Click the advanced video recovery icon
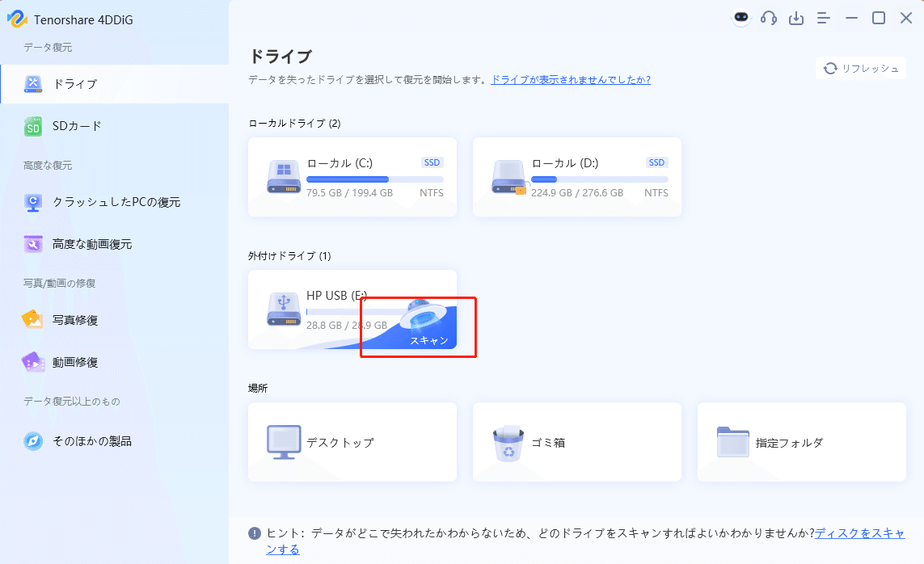This screenshot has width=924, height=564. click(33, 244)
